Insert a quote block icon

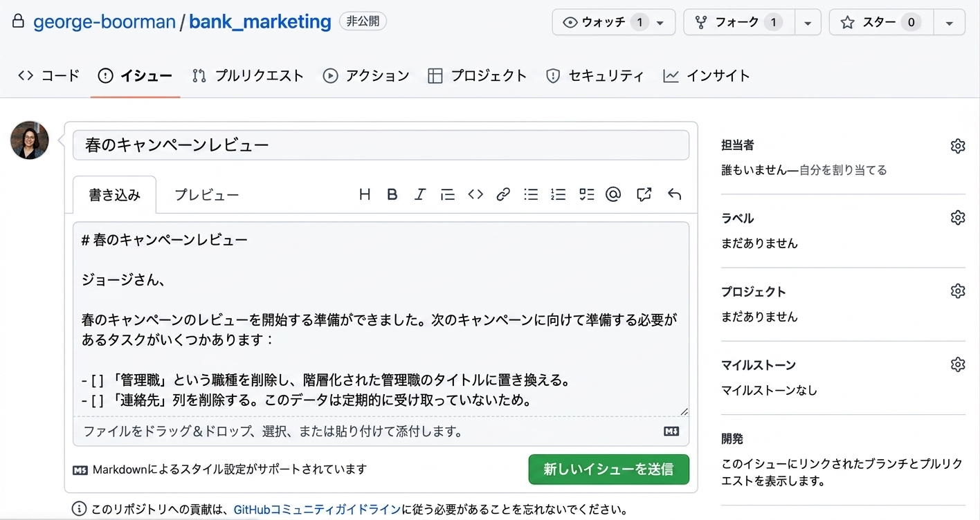click(448, 194)
